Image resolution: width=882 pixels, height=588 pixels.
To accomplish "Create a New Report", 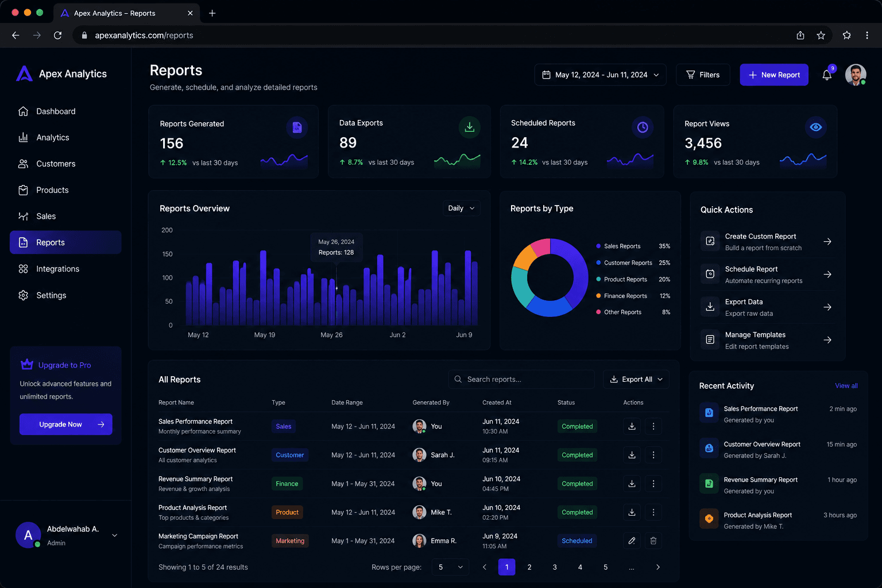I will point(774,75).
